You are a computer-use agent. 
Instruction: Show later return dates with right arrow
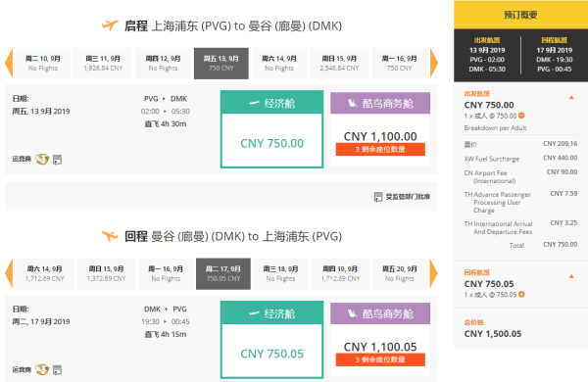[x=434, y=273]
